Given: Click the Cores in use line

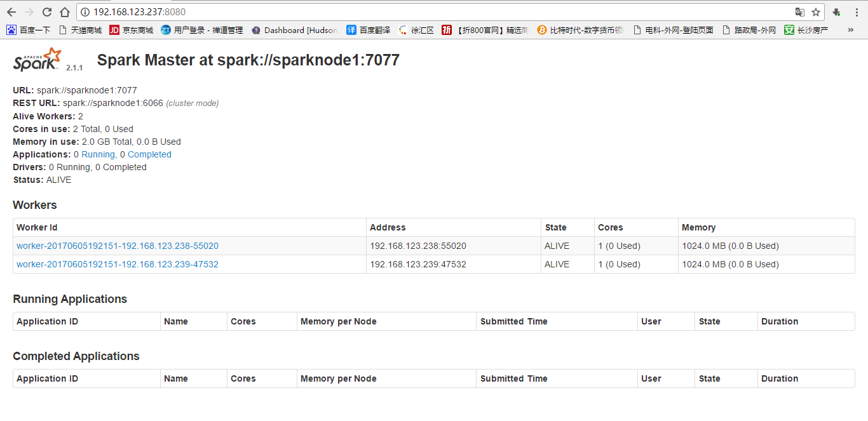Looking at the screenshot, I should 73,129.
